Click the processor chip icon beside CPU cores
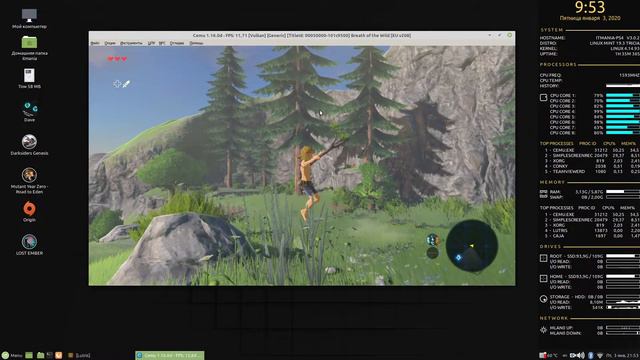The width and height of the screenshot is (640, 360). tap(543, 98)
